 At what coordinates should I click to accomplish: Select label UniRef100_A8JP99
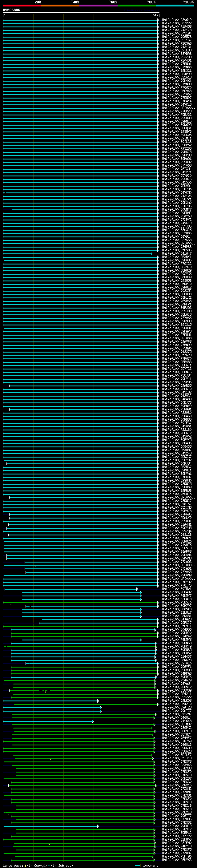tap(176, 74)
